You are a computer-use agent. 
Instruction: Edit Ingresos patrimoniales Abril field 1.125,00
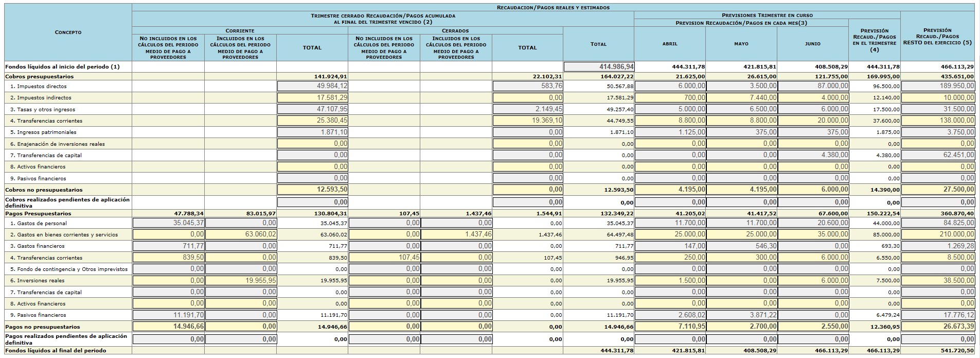click(670, 132)
